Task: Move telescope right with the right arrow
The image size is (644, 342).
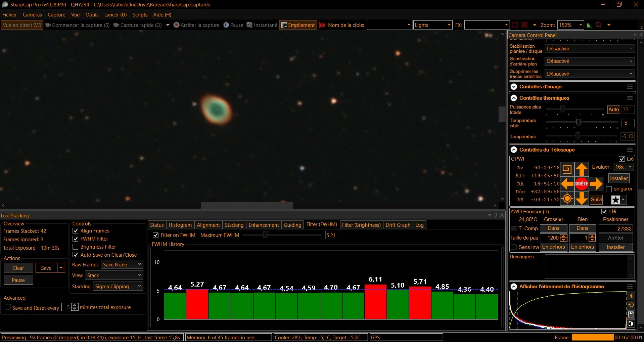Action: click(596, 184)
